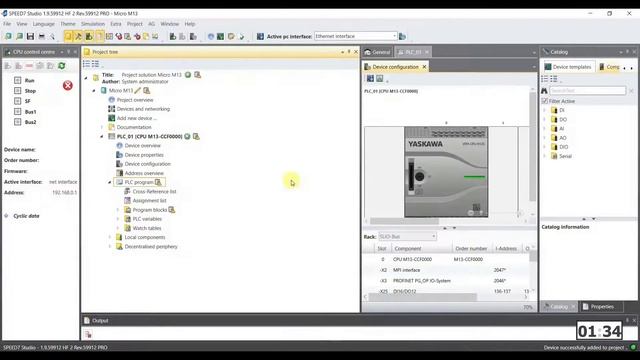Screen dimensions: 640x360
Task: Click the first toolbar icon at far left
Action: pos(8,36)
